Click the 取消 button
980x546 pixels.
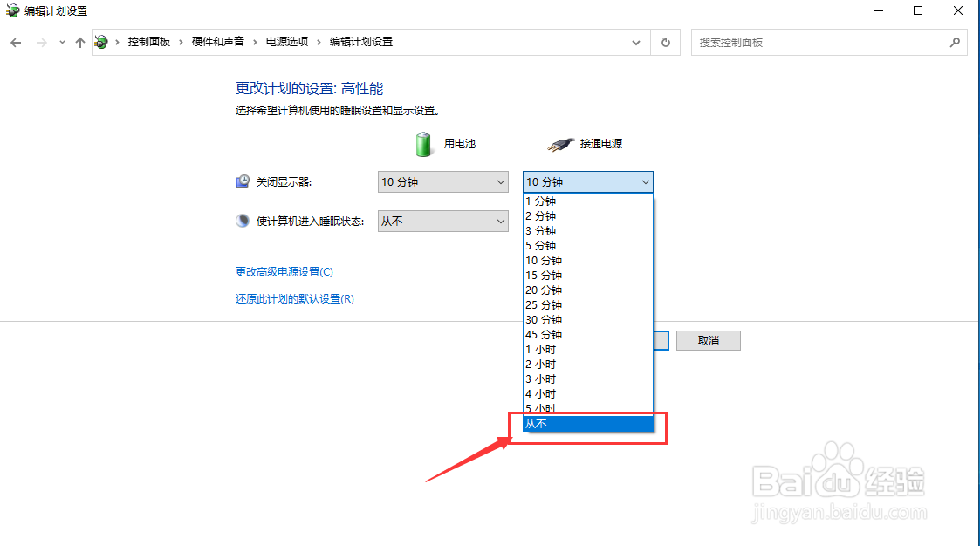tap(708, 340)
